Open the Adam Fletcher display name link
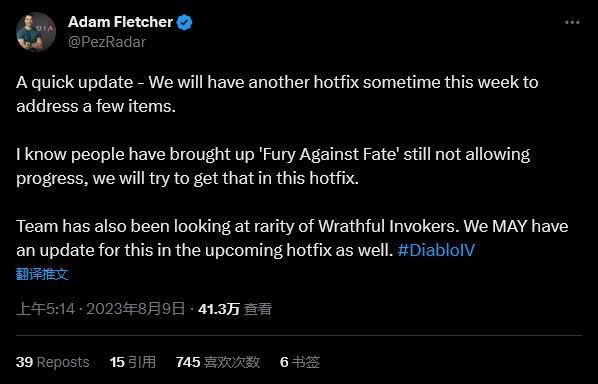This screenshot has height=384, width=598. 121,22
